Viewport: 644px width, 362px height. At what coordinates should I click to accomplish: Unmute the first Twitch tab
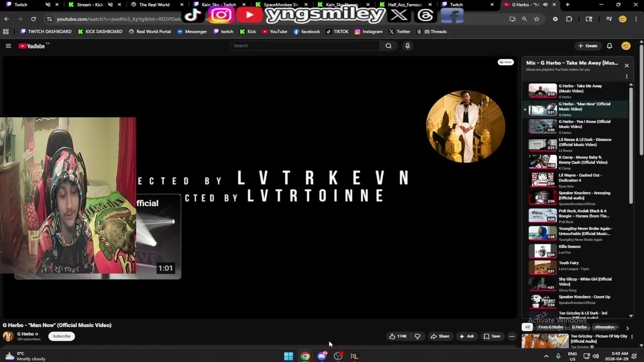[48, 5]
